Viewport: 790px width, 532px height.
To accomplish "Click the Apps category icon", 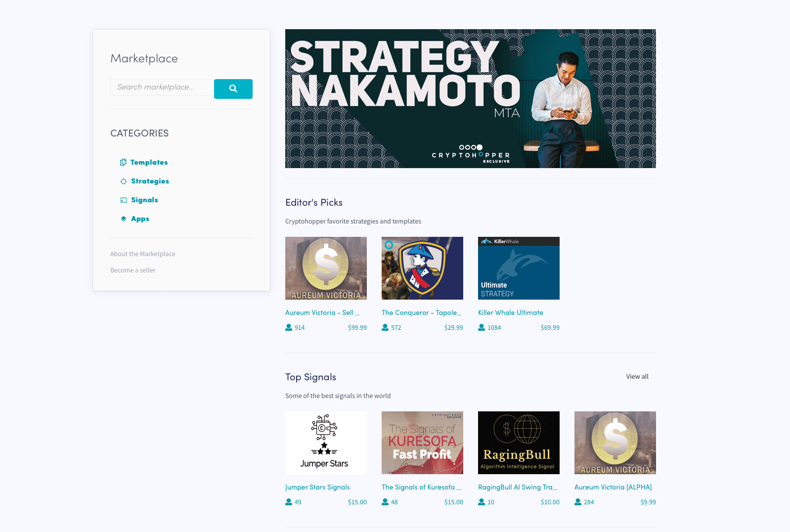I will [x=124, y=219].
